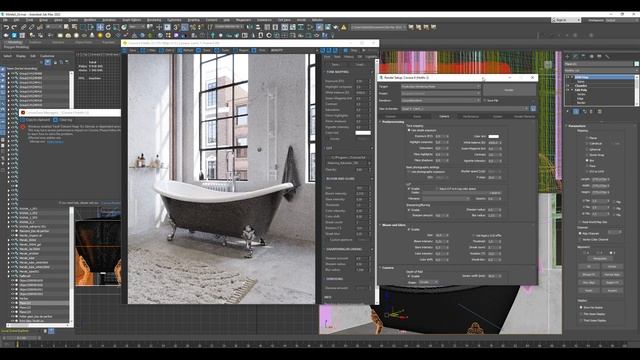The width and height of the screenshot is (640, 360).
Task: Activate the Select and Rotate tool
Action: (108, 27)
